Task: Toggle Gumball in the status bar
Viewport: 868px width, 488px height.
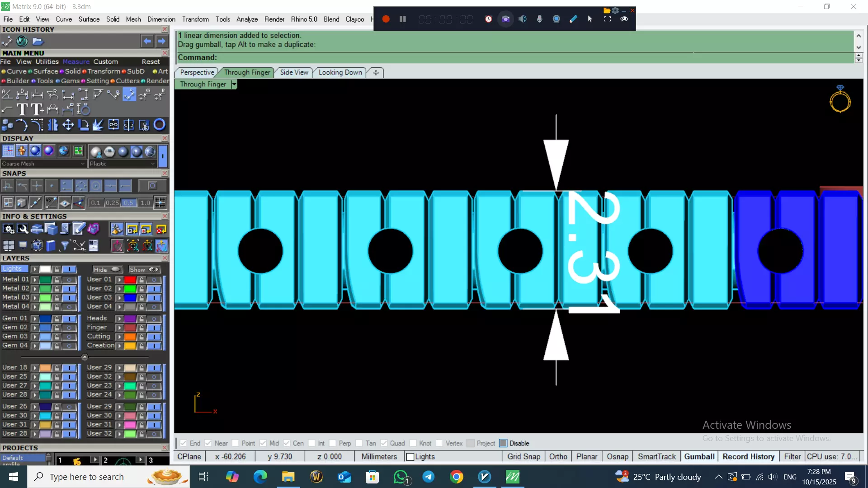Action: [699, 456]
